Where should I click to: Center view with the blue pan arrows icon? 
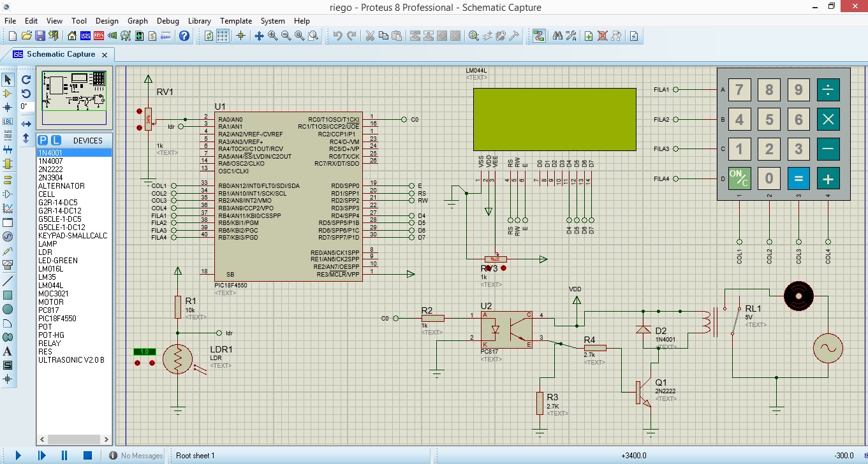coord(259,36)
